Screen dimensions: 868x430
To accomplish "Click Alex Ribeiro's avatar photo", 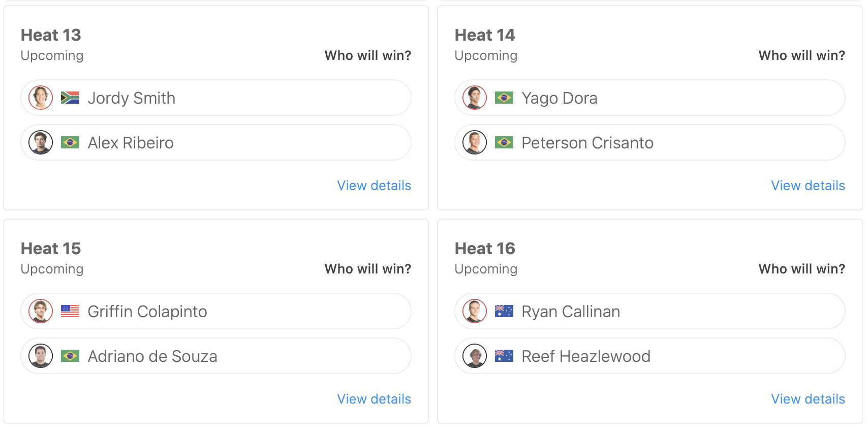I will point(41,142).
